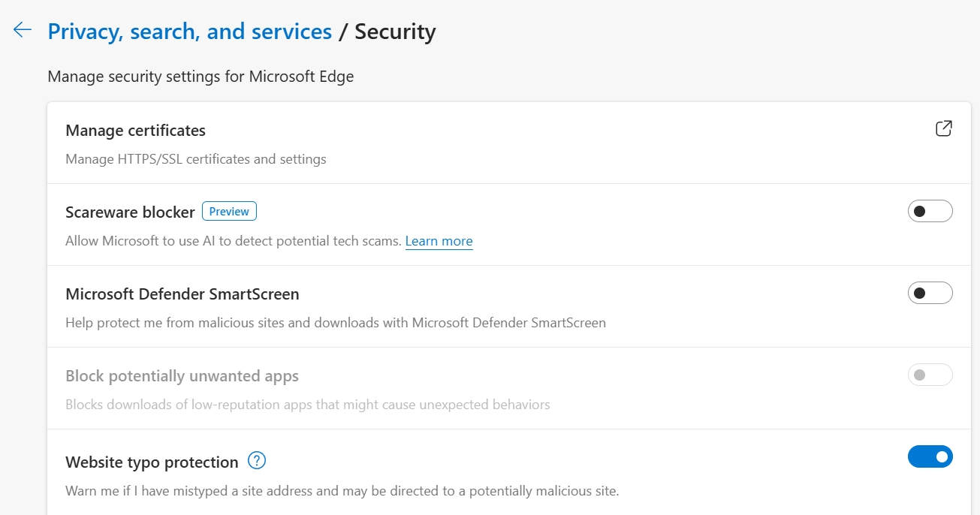Screen dimensions: 980x515
Task: Go to Privacy, search, and services breadcrumb
Action: click(x=189, y=32)
